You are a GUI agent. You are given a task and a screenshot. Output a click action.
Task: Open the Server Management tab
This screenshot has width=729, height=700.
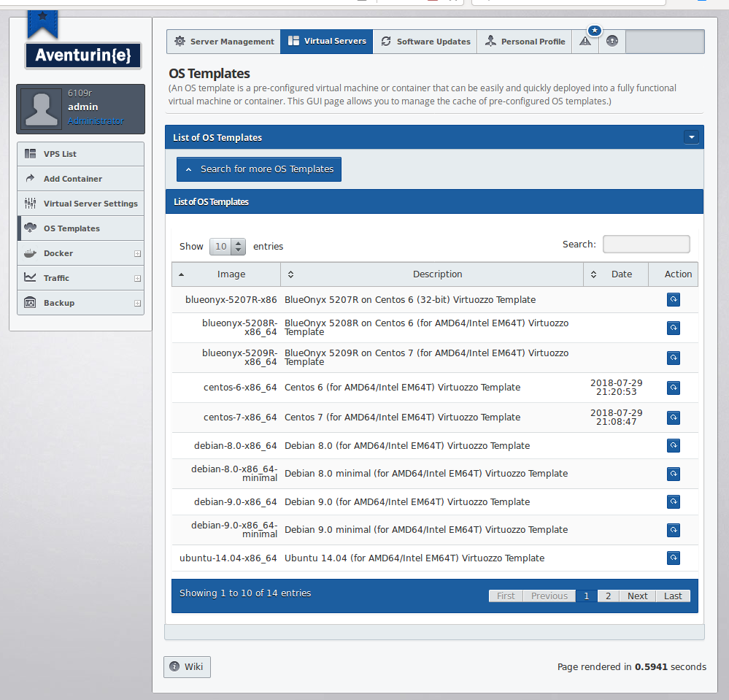click(223, 42)
